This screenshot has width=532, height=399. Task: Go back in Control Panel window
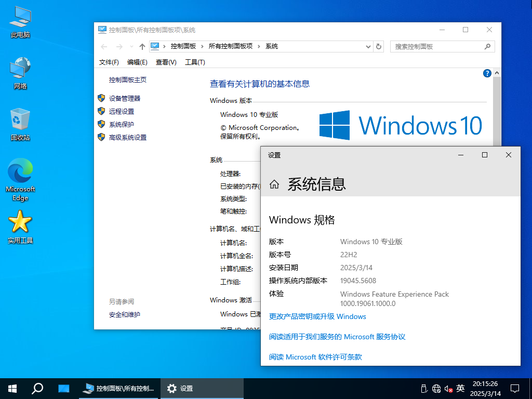point(104,46)
